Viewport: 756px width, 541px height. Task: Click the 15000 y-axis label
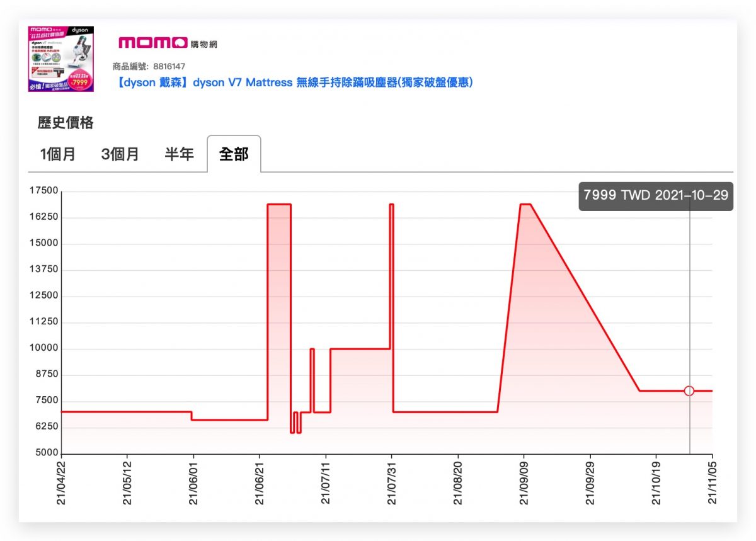click(43, 243)
